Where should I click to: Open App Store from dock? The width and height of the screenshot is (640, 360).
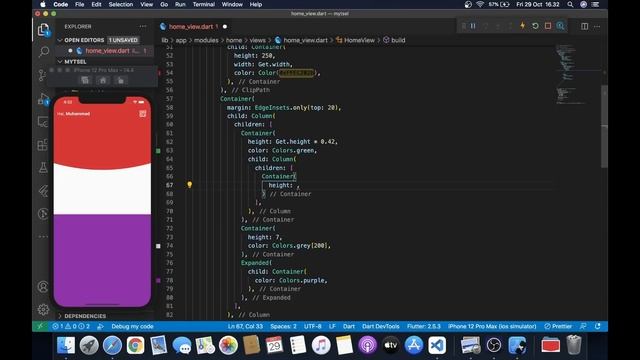tap(413, 345)
